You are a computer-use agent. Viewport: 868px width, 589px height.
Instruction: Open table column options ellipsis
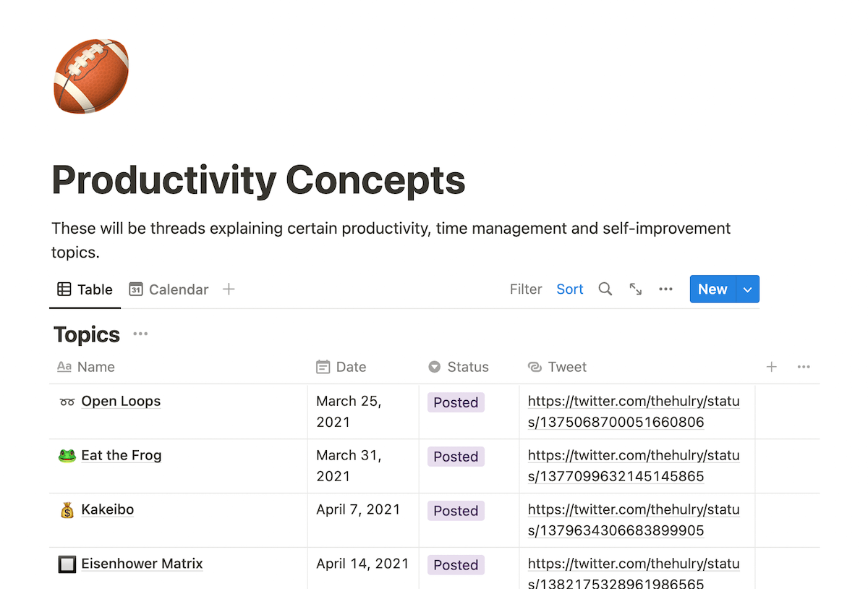coord(804,367)
